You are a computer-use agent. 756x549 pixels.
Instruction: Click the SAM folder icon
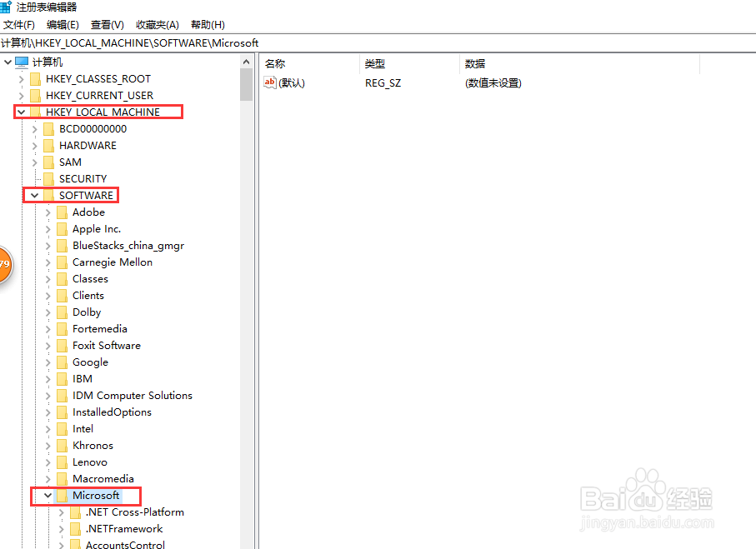click(48, 162)
